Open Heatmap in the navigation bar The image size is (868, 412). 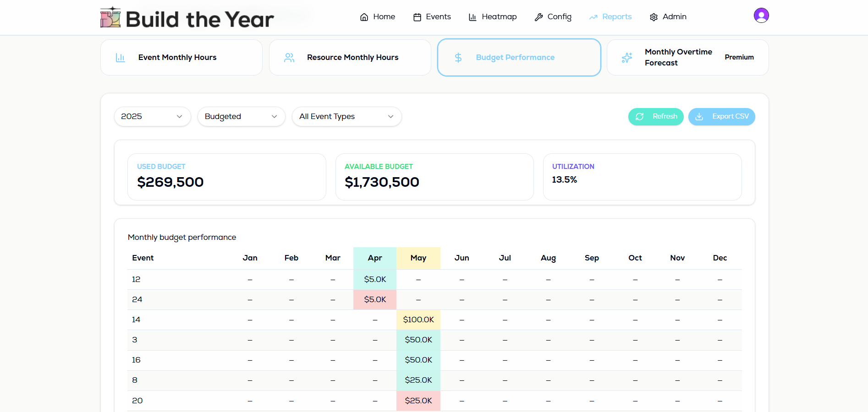point(493,17)
